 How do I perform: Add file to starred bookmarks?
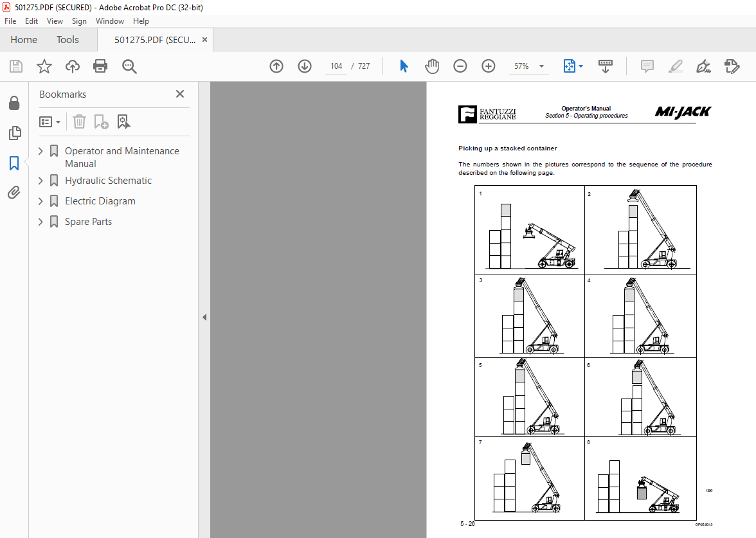[44, 66]
